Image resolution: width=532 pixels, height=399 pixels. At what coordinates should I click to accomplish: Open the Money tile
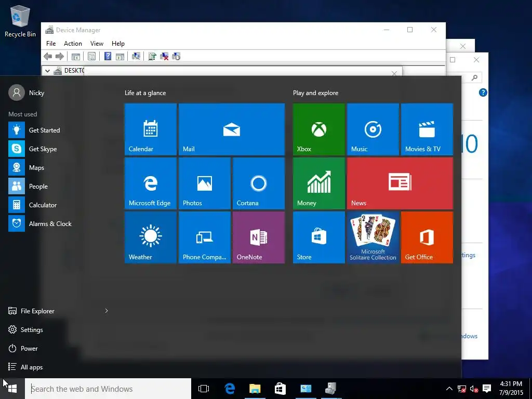pyautogui.click(x=318, y=183)
